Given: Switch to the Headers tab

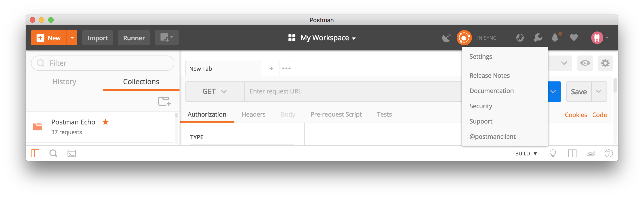Looking at the screenshot, I should [253, 114].
